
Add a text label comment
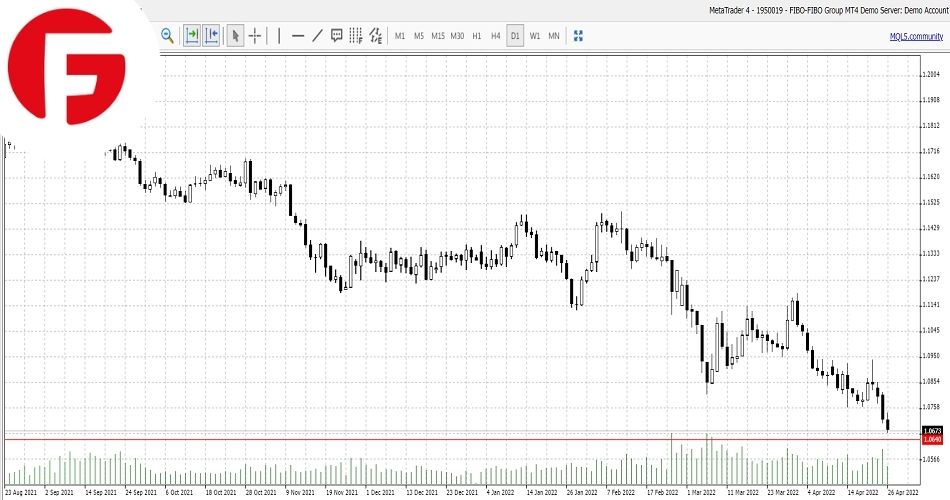click(337, 36)
